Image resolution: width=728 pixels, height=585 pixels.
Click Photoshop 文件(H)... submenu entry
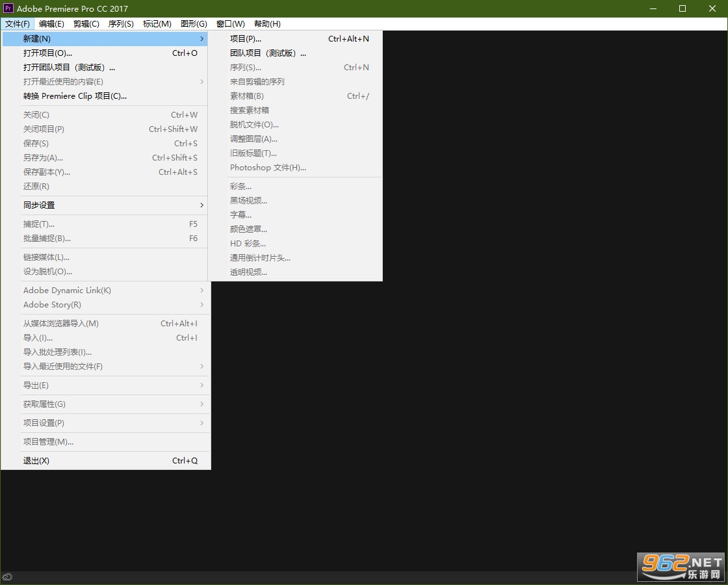(295, 168)
